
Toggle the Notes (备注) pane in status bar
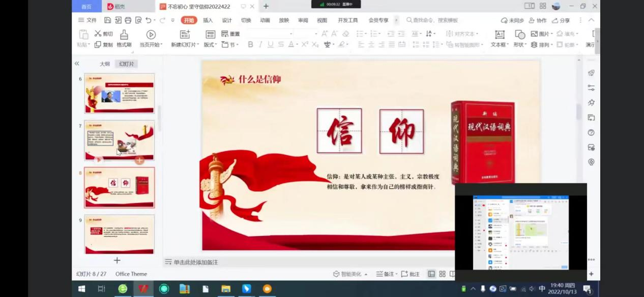tap(387, 274)
